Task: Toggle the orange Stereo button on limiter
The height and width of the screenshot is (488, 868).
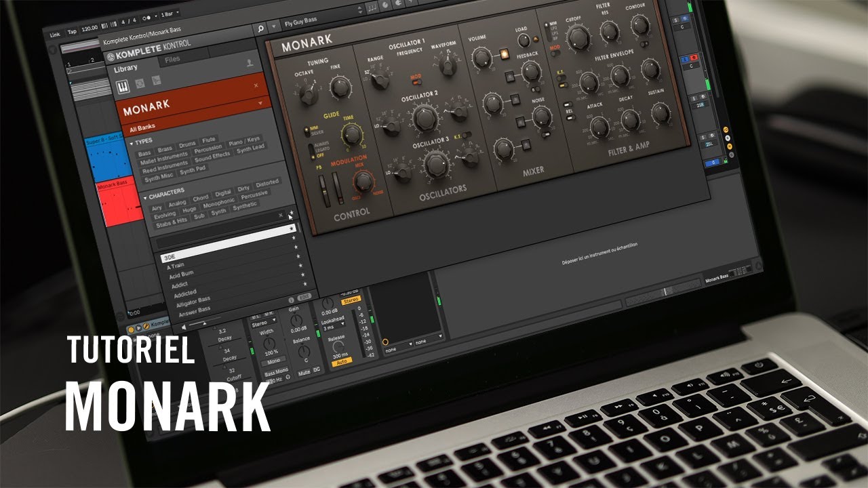Action: [351, 300]
